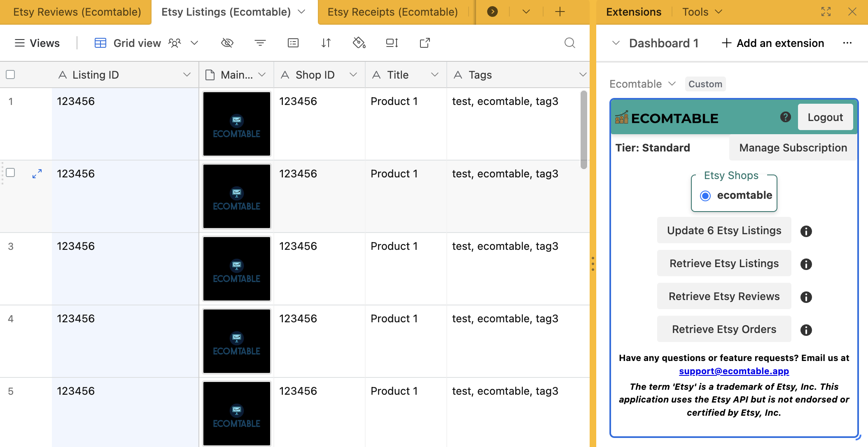Click the Main attachment field file icon

pos(210,75)
